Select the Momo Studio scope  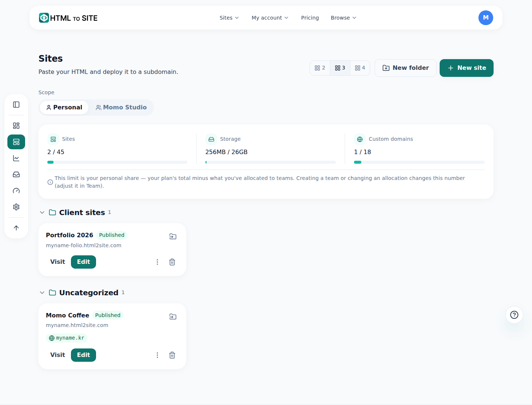(121, 108)
